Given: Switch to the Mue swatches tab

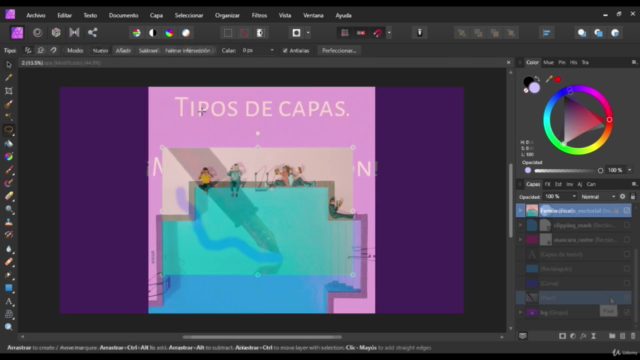Looking at the screenshot, I should [548, 62].
